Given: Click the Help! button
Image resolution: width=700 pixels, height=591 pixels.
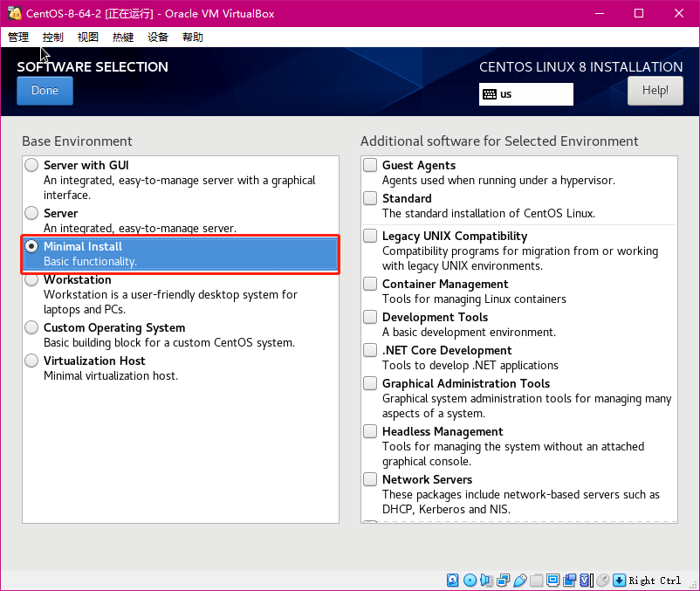Looking at the screenshot, I should (655, 91).
